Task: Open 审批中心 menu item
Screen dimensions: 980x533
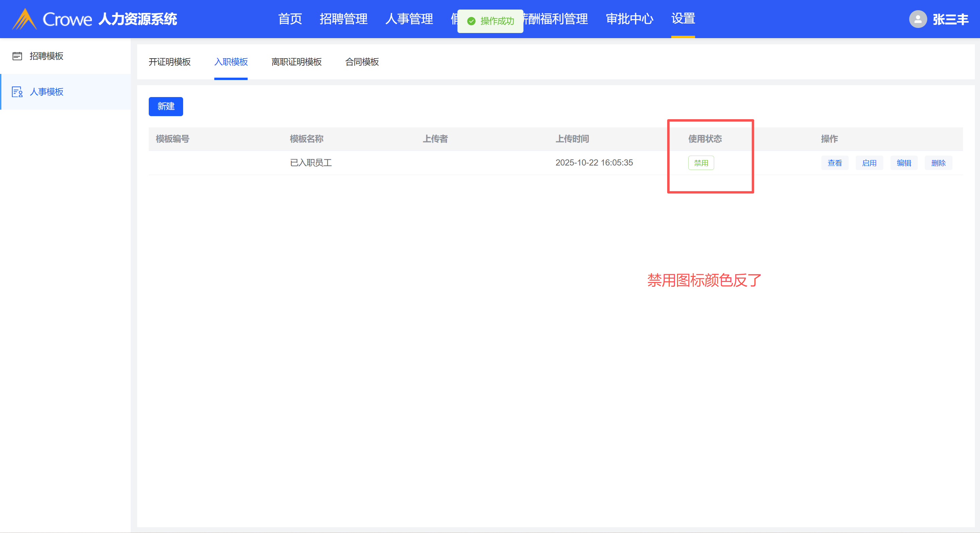Action: click(x=629, y=19)
